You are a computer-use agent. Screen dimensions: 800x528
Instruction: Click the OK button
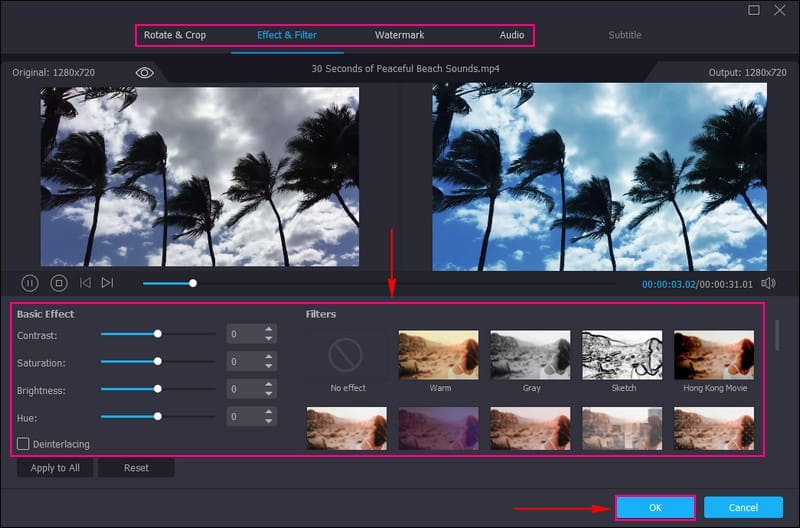click(655, 508)
